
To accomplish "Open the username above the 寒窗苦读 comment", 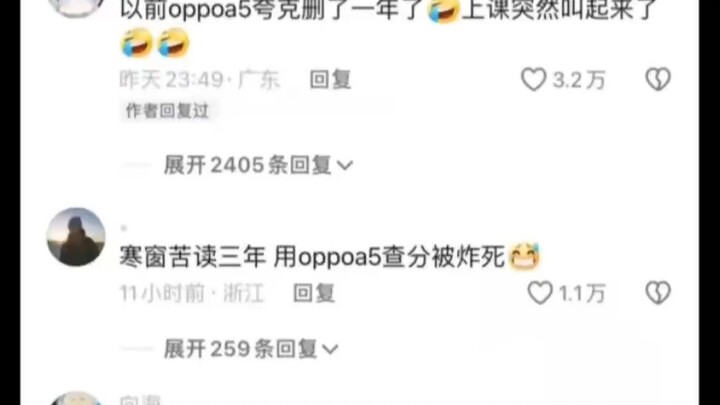I will 124,228.
